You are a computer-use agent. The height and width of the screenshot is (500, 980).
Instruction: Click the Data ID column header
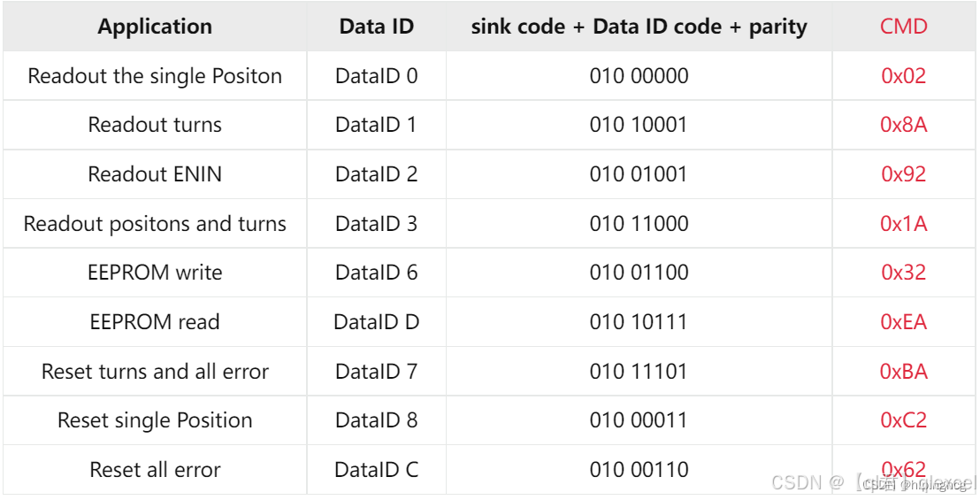pos(376,27)
